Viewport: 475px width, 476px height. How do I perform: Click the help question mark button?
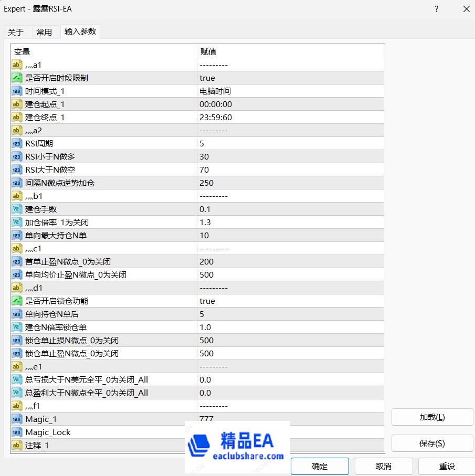point(437,9)
